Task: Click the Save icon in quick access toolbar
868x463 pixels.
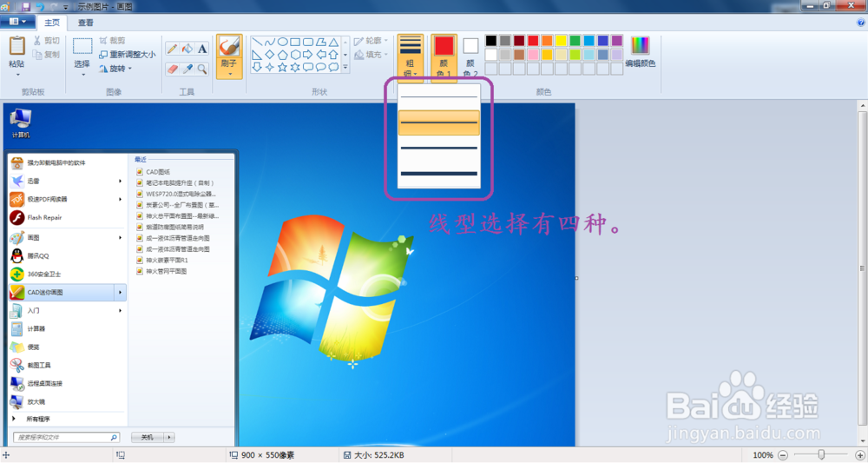Action: (25, 7)
